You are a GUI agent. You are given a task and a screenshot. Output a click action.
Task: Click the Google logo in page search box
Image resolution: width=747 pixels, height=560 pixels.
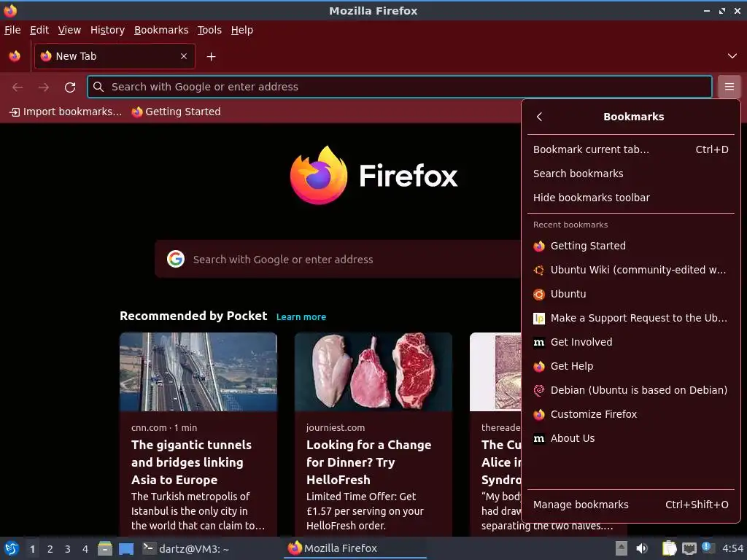click(x=176, y=259)
